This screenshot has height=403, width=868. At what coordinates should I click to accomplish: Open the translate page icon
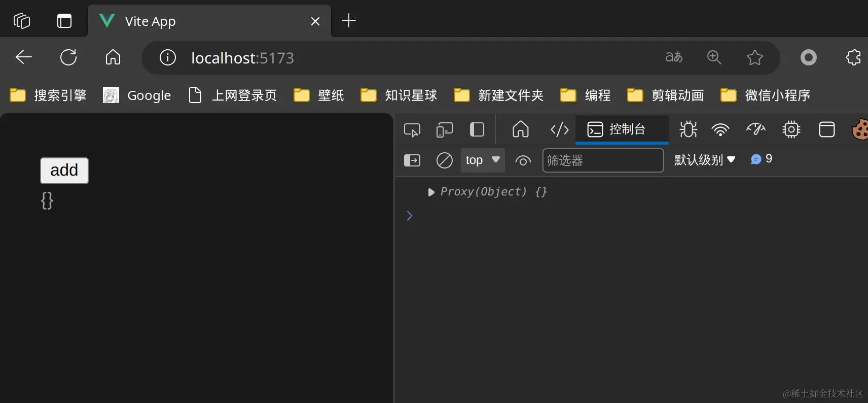674,57
